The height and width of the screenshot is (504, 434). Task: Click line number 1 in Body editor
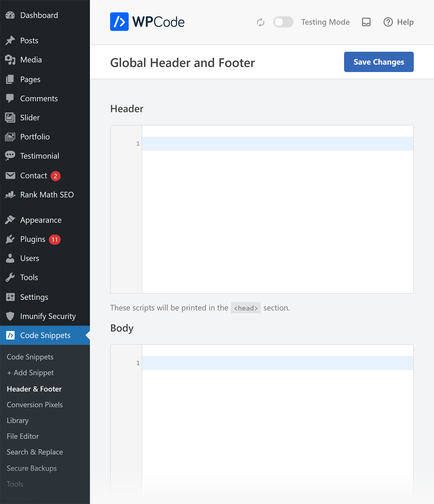[x=138, y=363]
